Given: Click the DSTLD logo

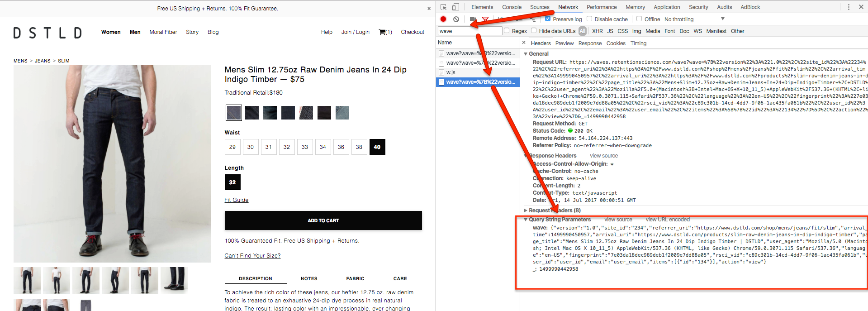Looking at the screenshot, I should point(47,33).
